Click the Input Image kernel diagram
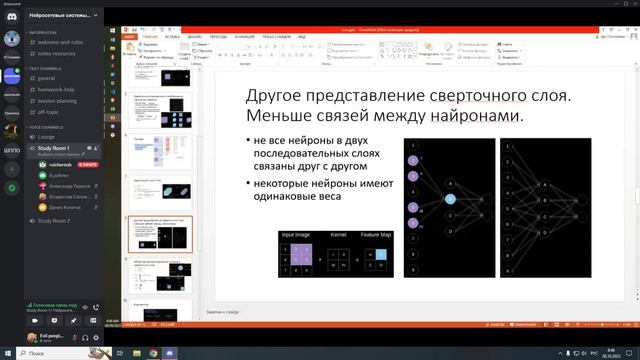This screenshot has height=360, width=640. point(336,254)
